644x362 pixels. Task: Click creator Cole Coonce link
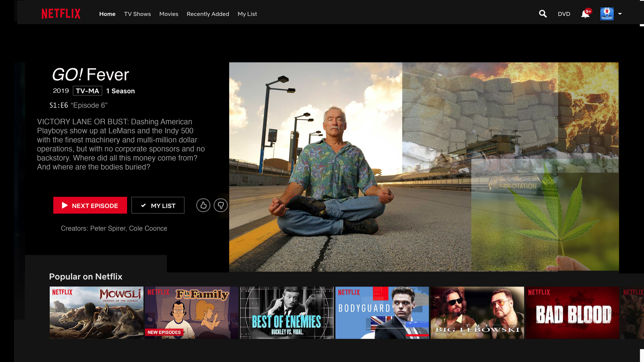148,228
